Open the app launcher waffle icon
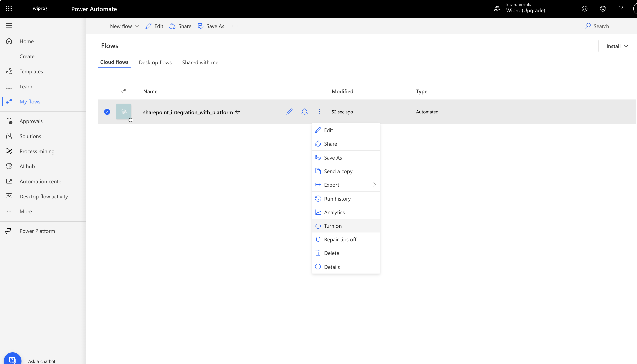The height and width of the screenshot is (364, 637). point(9,9)
